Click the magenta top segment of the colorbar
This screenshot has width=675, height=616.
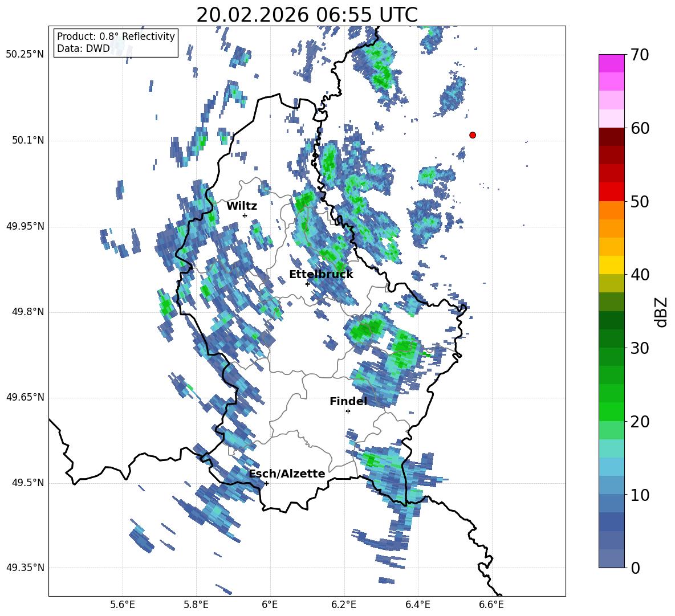[611, 63]
